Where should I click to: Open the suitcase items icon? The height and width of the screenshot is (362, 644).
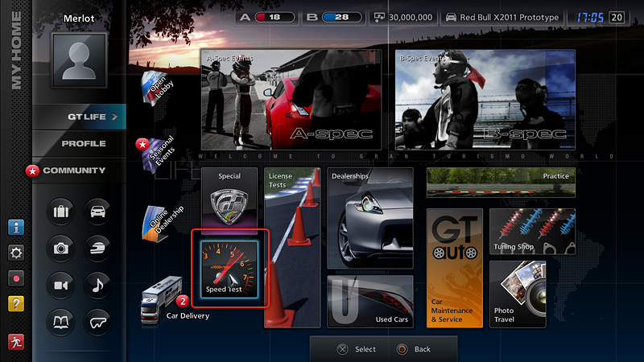click(x=61, y=213)
